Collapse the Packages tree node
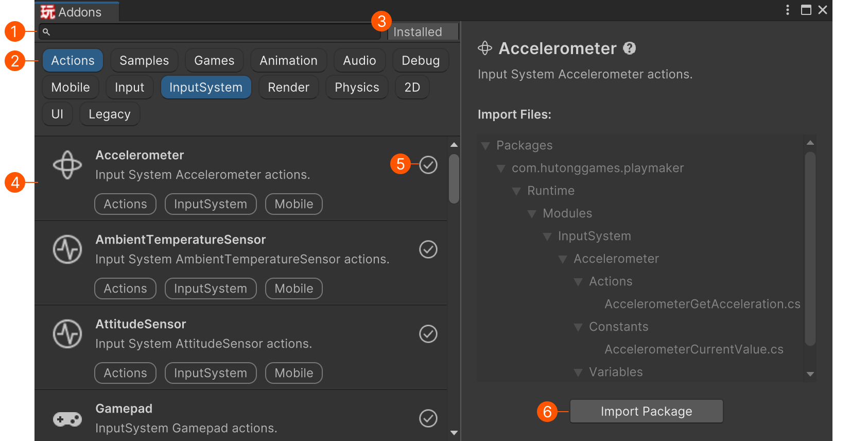Screen dimensions: 868x441 [x=485, y=146]
